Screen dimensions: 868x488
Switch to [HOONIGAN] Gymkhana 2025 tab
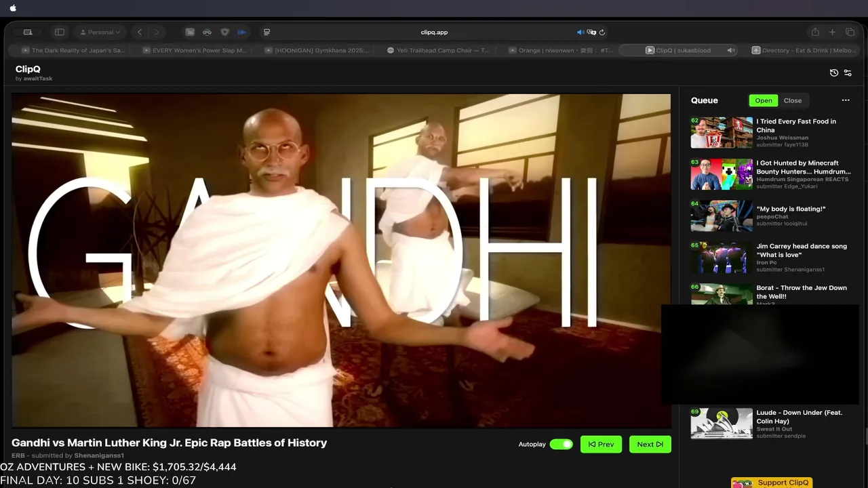[x=316, y=50]
